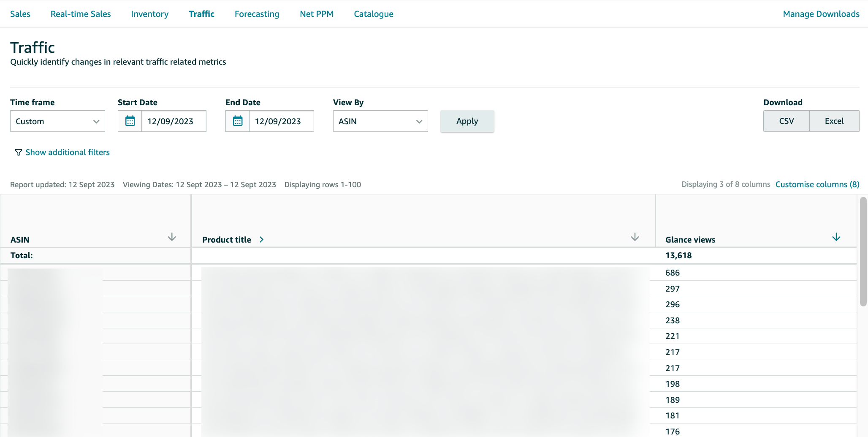
Task: Expand the Product title column via its chevron
Action: [x=261, y=239]
